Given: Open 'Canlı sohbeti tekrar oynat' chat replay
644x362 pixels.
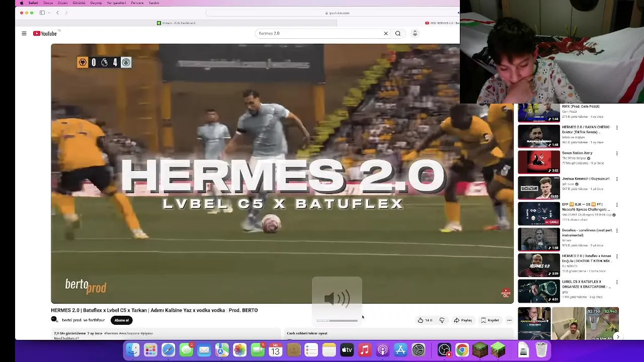Looking at the screenshot, I should [x=307, y=333].
